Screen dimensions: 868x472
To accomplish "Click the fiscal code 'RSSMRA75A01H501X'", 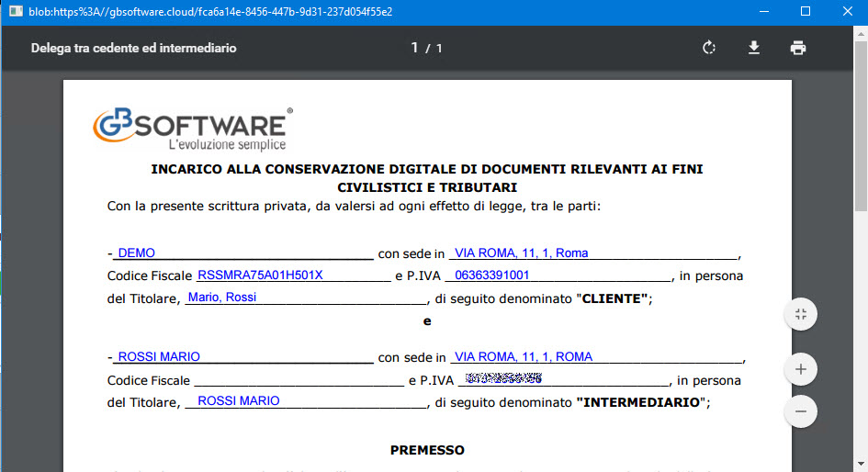I will [260, 275].
